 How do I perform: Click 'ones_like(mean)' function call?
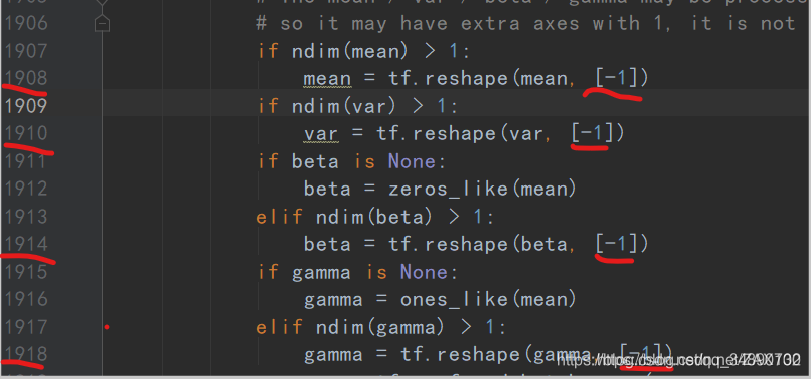coord(488,300)
